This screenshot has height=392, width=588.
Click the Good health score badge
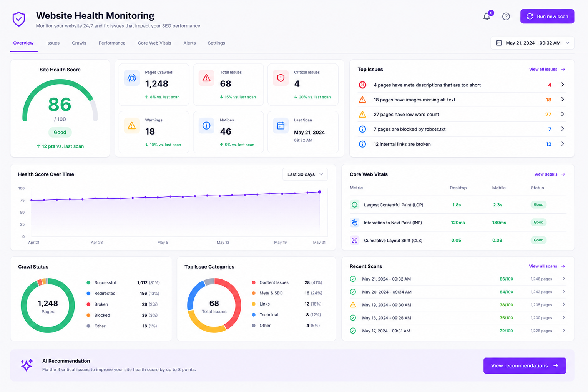[60, 132]
